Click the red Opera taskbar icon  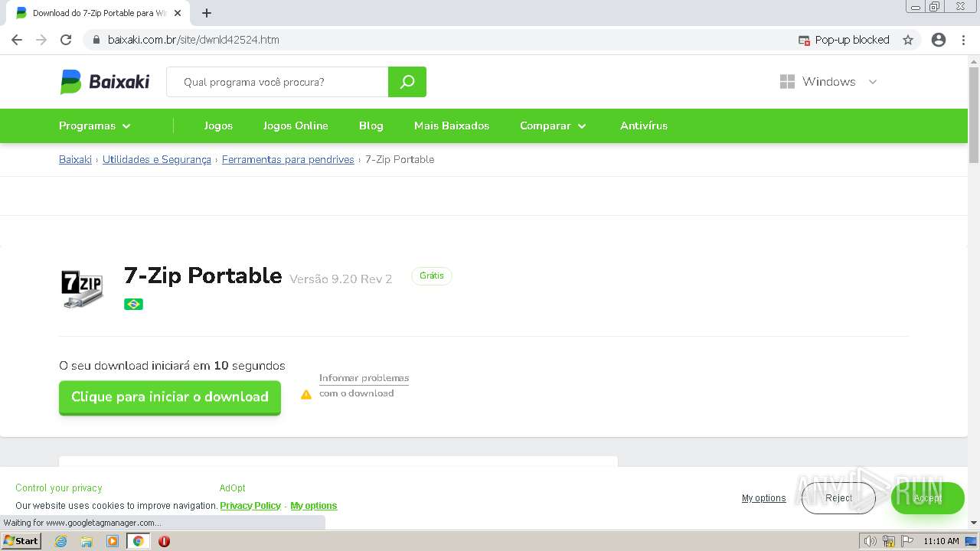[x=164, y=541]
